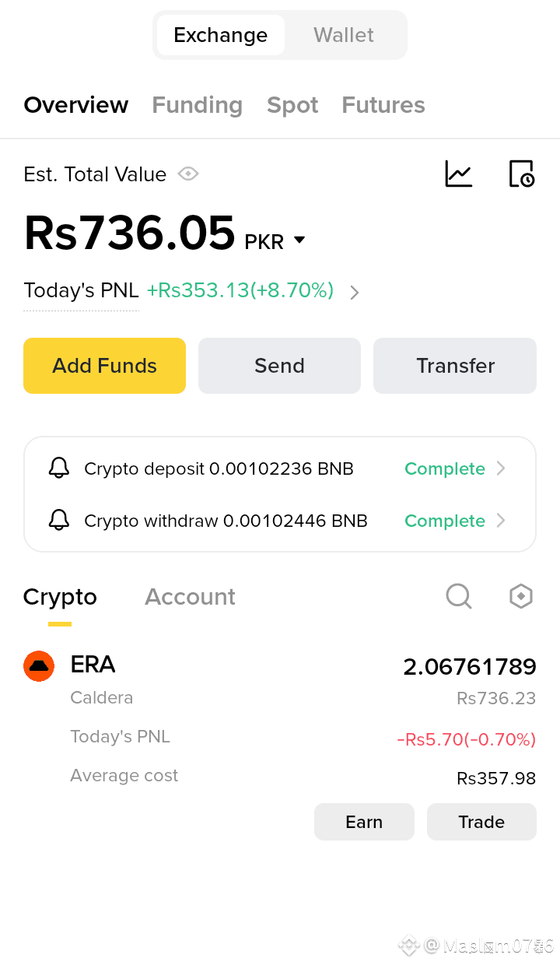Tap the bell beside Crypto deposit notice

[x=59, y=468]
